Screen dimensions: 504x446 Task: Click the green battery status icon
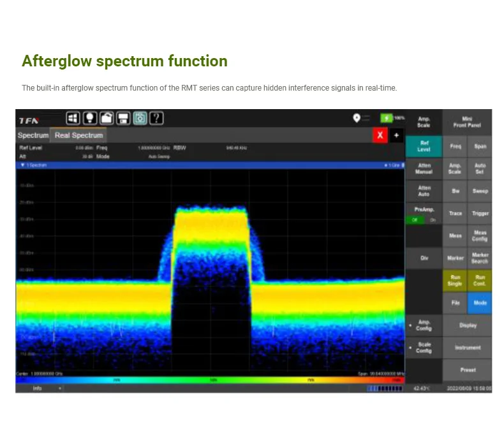(387, 118)
